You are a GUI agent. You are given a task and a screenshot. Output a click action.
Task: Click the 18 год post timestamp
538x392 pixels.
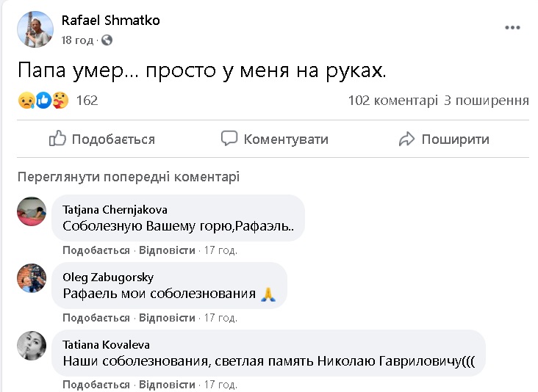pyautogui.click(x=78, y=40)
